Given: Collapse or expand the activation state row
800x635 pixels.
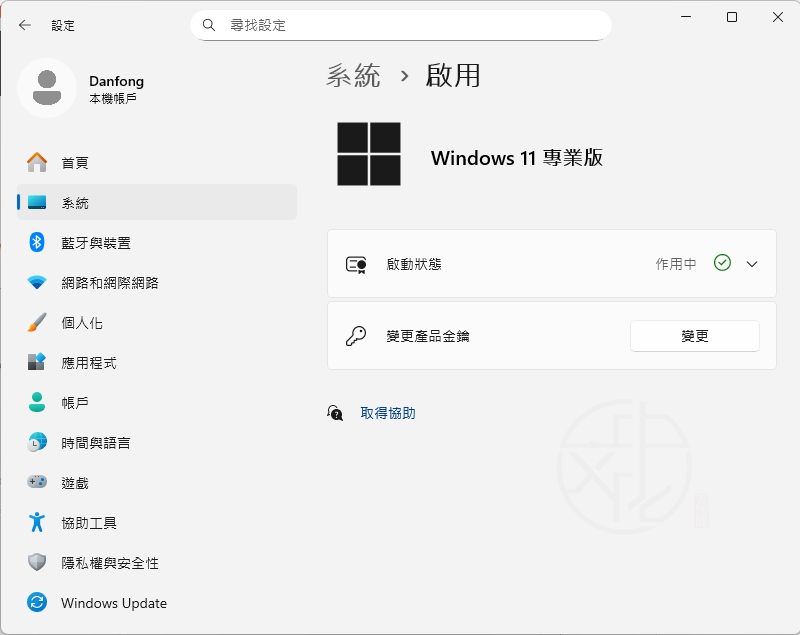Looking at the screenshot, I should [x=550, y=263].
